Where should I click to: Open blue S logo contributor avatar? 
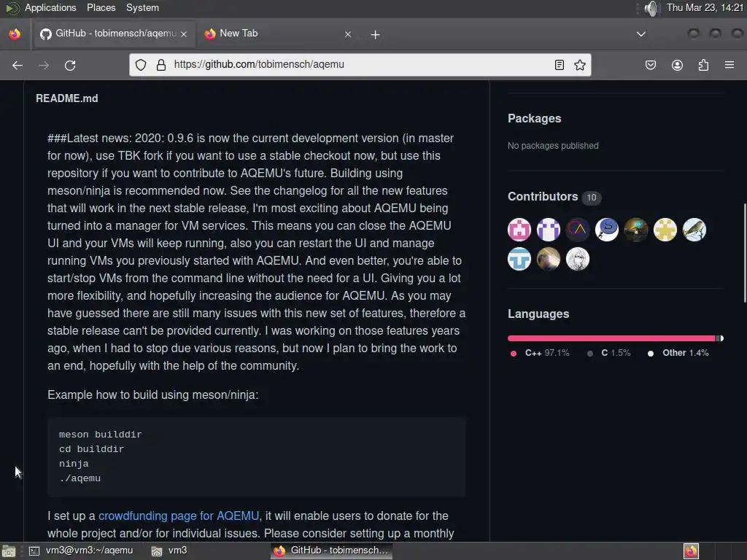(x=607, y=230)
